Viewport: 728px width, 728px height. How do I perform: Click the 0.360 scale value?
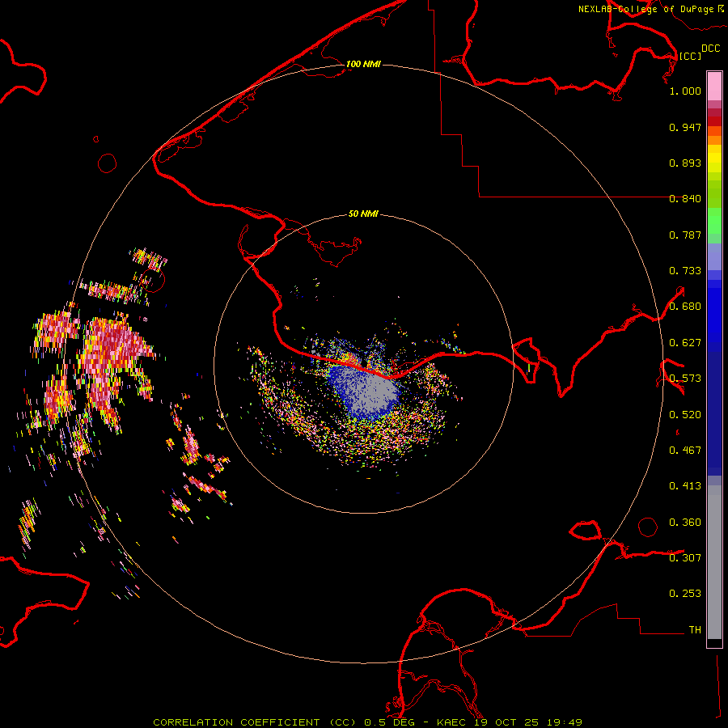(x=685, y=523)
